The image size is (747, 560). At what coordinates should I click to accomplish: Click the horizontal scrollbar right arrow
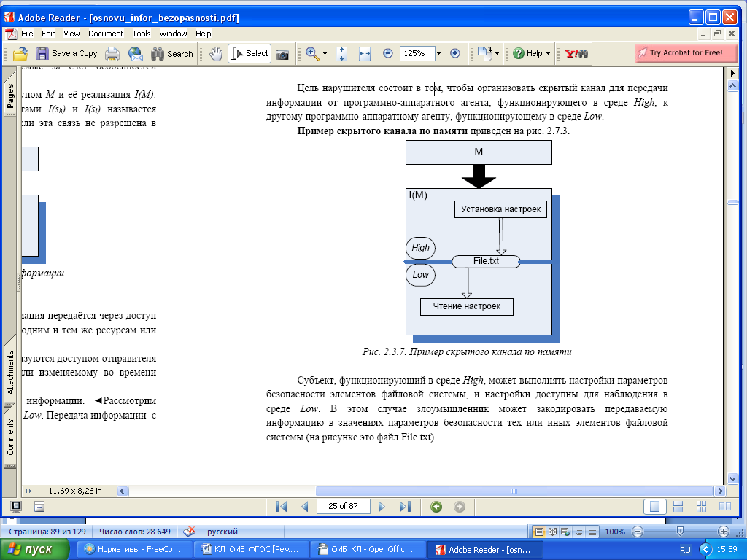pos(720,491)
